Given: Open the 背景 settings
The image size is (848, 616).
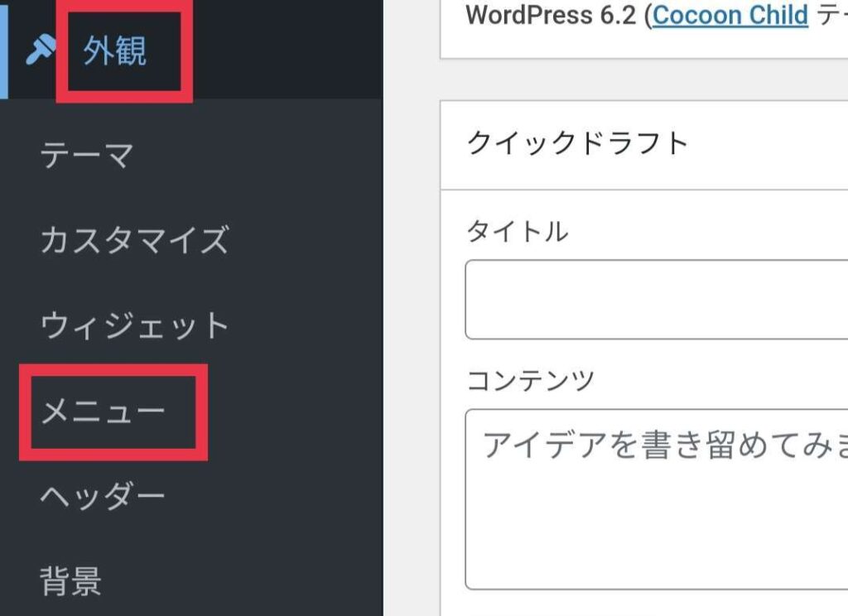Looking at the screenshot, I should pyautogui.click(x=71, y=581).
